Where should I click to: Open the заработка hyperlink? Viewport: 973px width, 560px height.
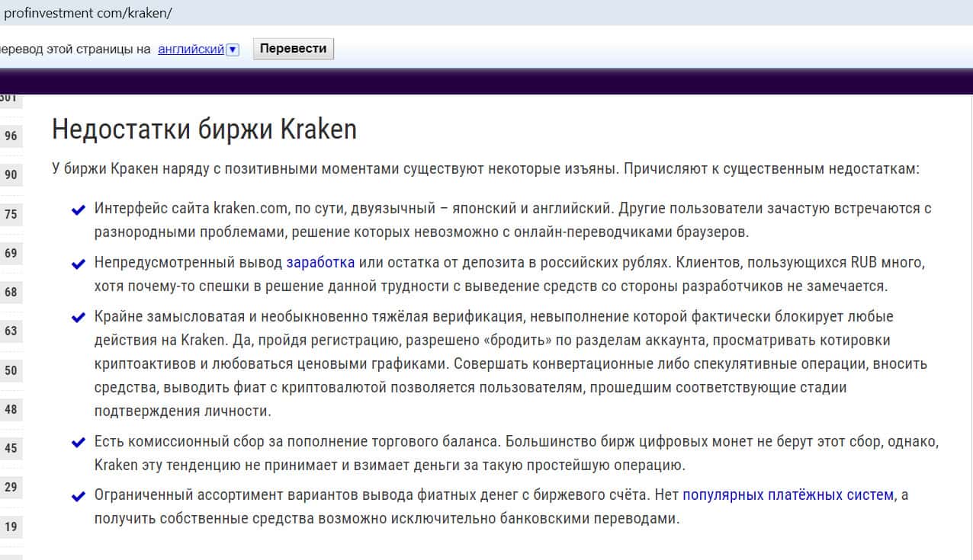coord(320,263)
